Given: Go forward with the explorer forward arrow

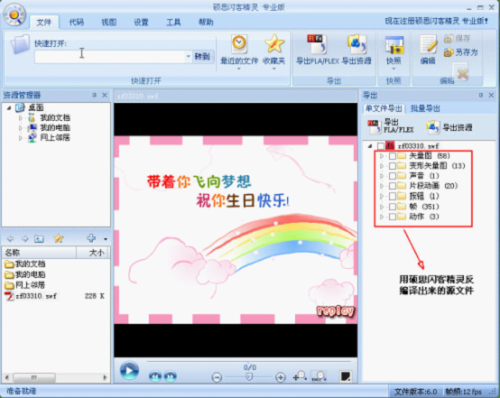Looking at the screenshot, I should point(25,239).
